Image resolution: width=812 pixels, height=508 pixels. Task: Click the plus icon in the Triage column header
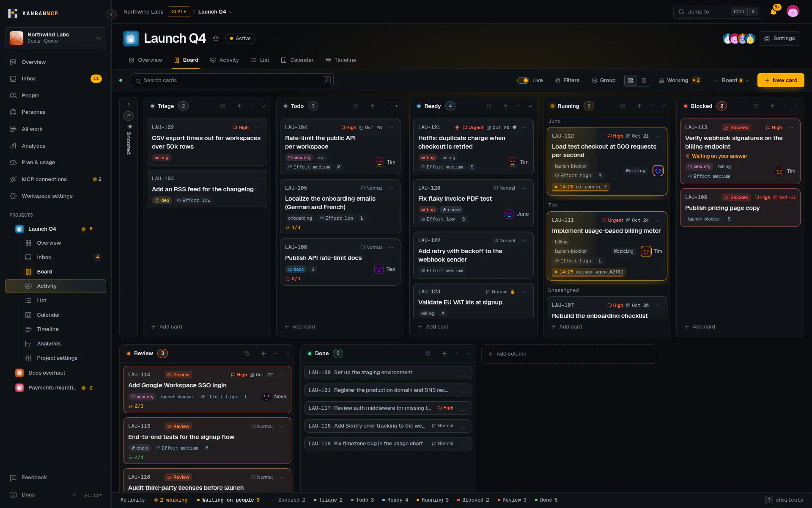tap(239, 106)
